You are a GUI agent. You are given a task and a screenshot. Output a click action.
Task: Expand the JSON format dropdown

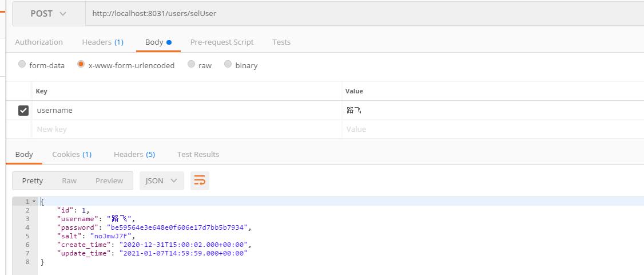coord(161,180)
